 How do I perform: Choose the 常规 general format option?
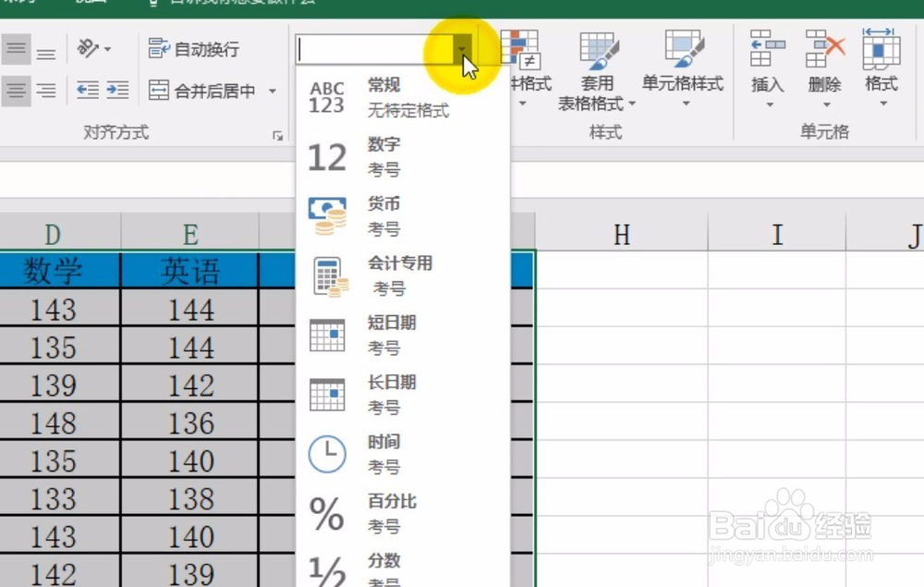[403, 97]
